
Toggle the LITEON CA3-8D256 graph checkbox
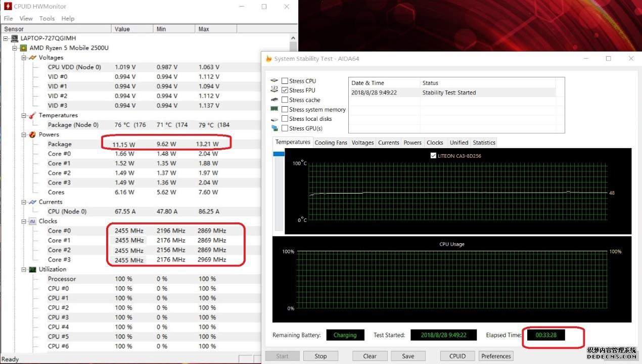[433, 156]
